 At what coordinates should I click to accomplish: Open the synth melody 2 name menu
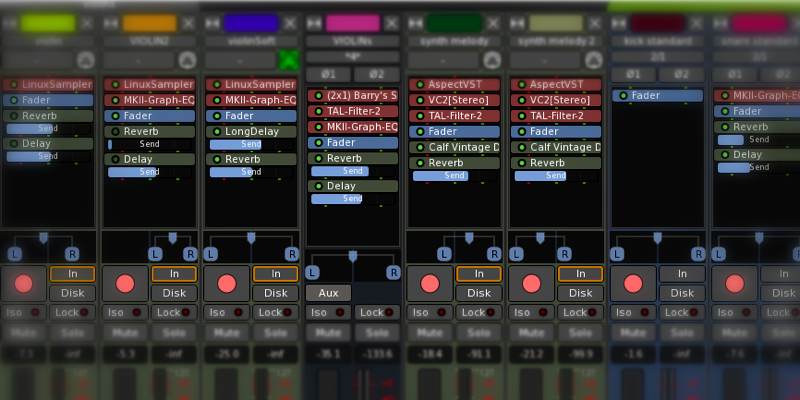click(556, 41)
